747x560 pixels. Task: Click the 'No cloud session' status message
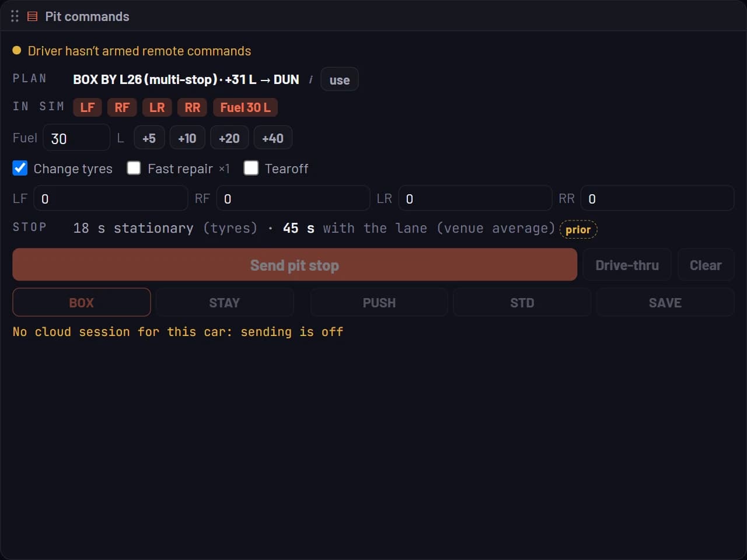pos(178,332)
